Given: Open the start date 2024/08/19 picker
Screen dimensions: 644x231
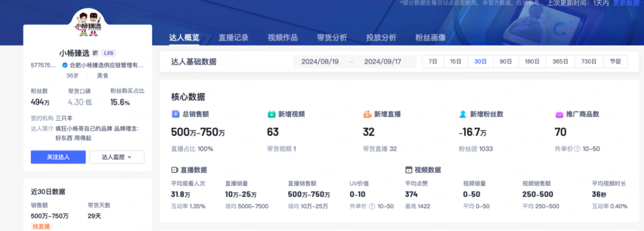Looking at the screenshot, I should [x=320, y=61].
